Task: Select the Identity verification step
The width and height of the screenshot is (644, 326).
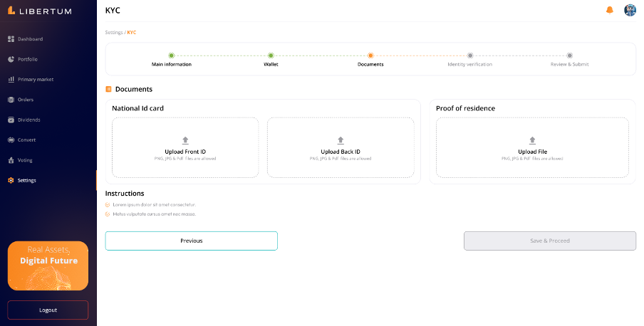Action: click(x=469, y=56)
